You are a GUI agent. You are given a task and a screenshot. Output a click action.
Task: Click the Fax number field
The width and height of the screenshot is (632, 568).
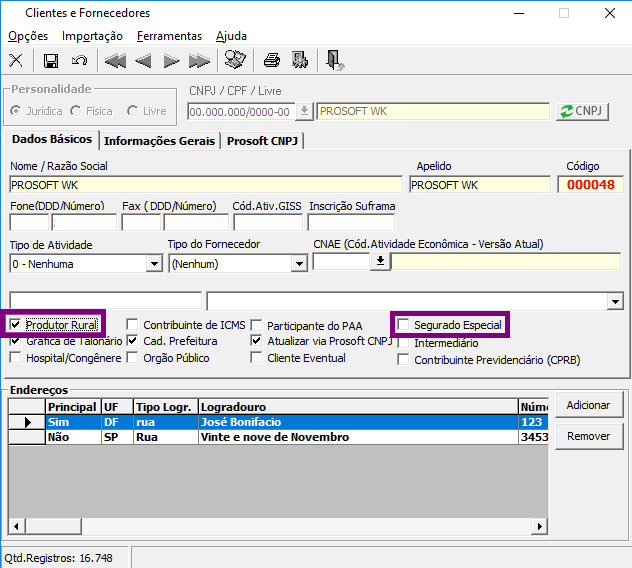click(196, 223)
